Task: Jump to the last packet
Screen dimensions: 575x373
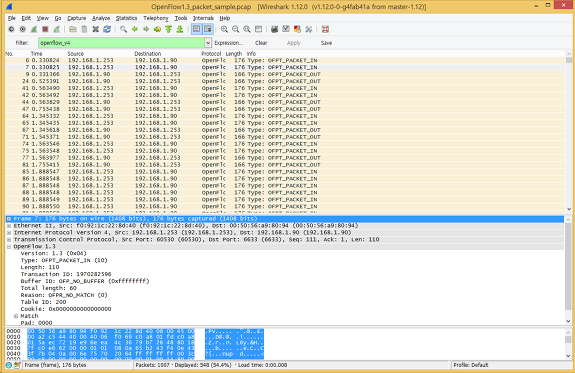Action: (x=180, y=29)
